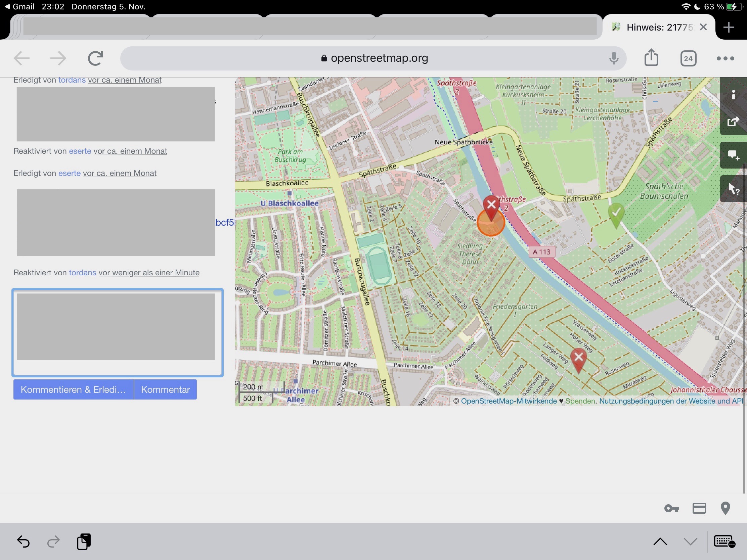
Task: Focus the note comment text box
Action: click(118, 332)
